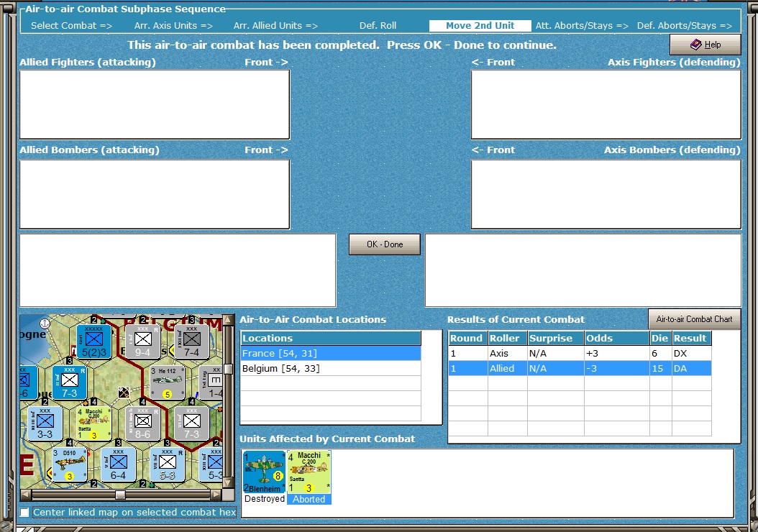This screenshot has width=758, height=532.
Task: Click the Att. Aborts/Stays subphase step
Action: pyautogui.click(x=582, y=26)
